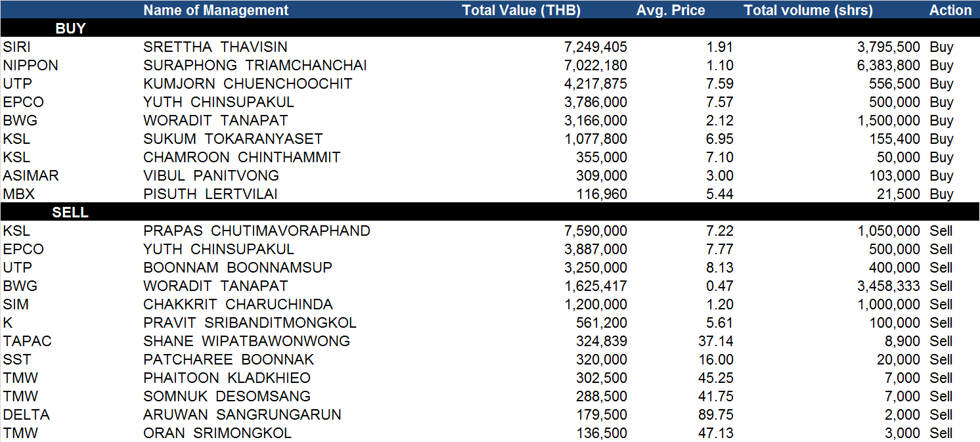Screen dimensions: 980x442
Task: Select the PRAPAS CHUTIMAVORAPHAND cell
Action: tap(257, 231)
